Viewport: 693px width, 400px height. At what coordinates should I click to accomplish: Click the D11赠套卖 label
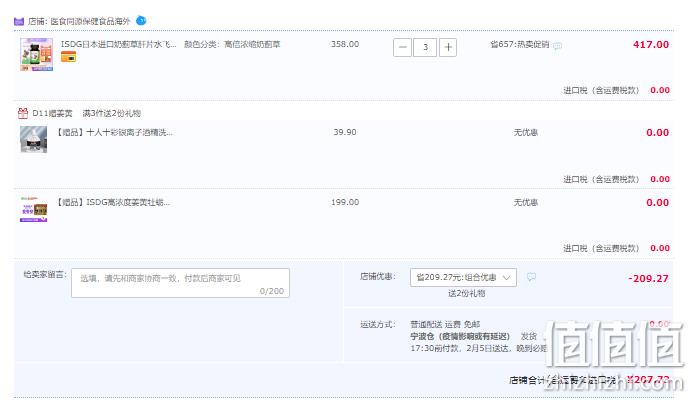point(52,113)
